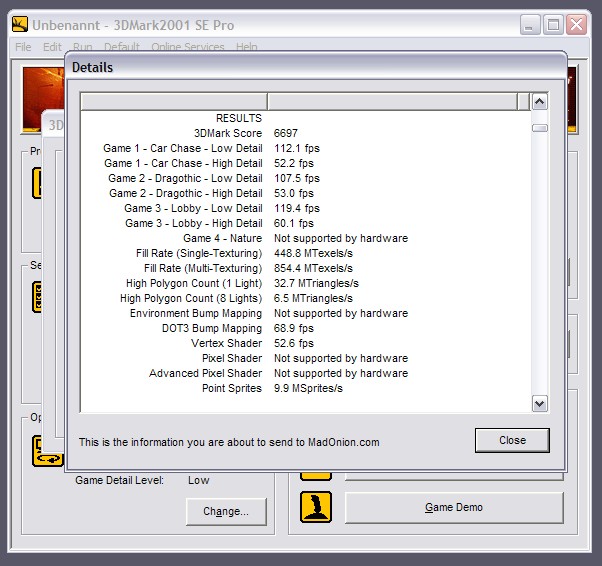The width and height of the screenshot is (602, 566).
Task: Click the joystick Game Demo icon
Action: (x=316, y=507)
